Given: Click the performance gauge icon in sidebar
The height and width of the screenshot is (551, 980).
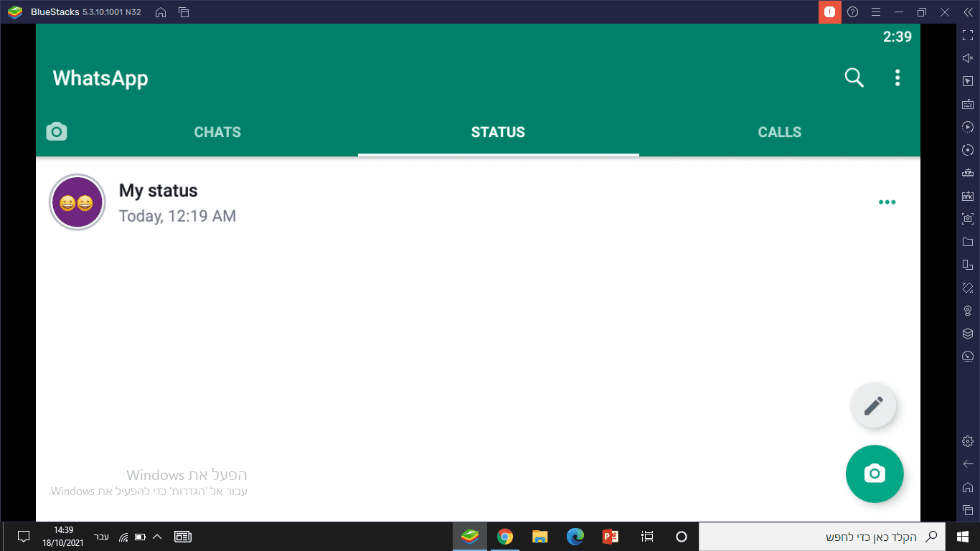Looking at the screenshot, I should (967, 357).
